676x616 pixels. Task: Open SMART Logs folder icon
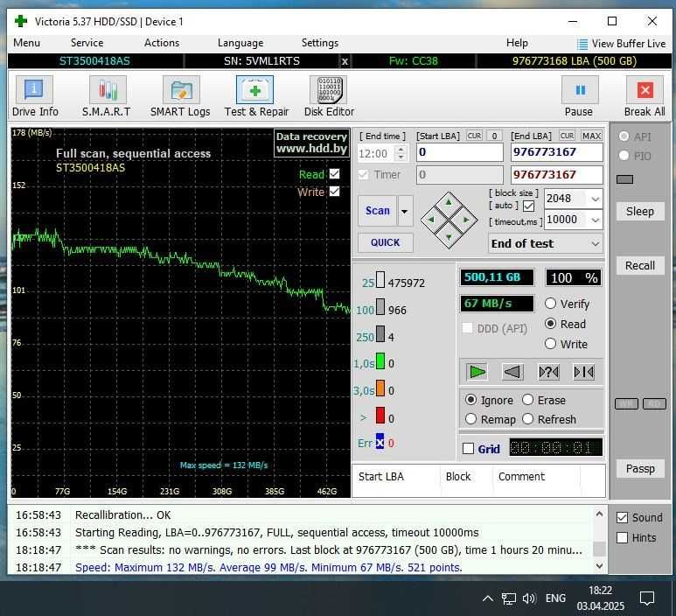(x=181, y=89)
